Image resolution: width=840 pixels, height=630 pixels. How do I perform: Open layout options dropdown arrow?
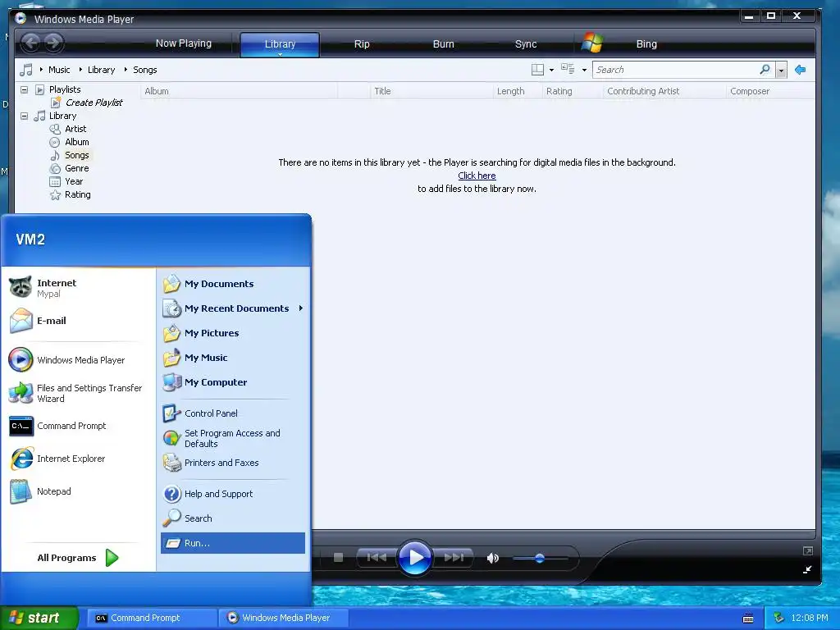(x=552, y=71)
